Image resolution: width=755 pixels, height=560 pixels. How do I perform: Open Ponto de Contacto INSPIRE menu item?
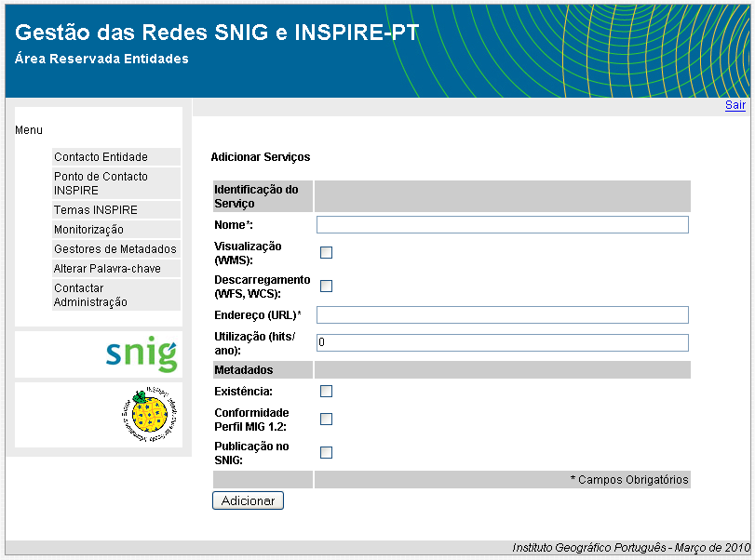click(116, 183)
